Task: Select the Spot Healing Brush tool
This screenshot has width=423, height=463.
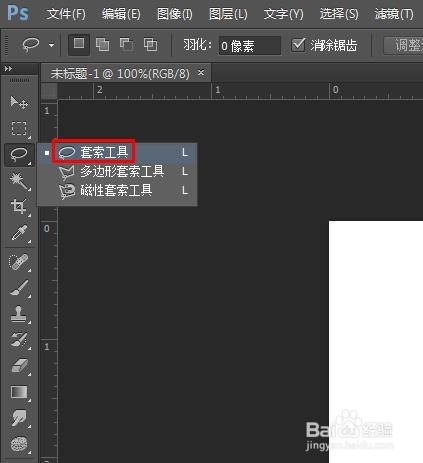Action: click(x=19, y=262)
